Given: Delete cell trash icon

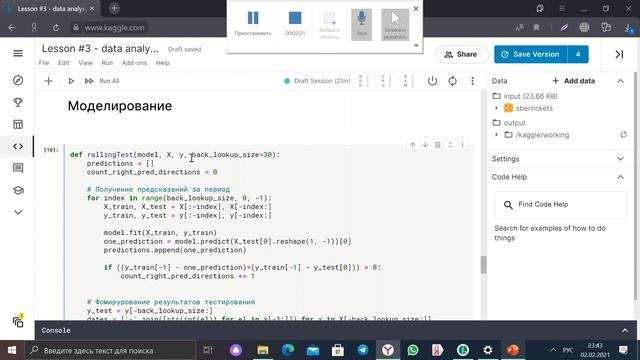Looking at the screenshot, I should click(438, 145).
